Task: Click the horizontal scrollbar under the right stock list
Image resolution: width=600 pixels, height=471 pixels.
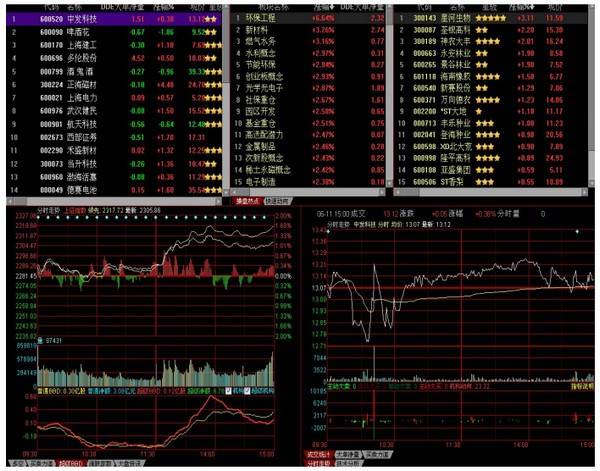Action: click(x=491, y=191)
